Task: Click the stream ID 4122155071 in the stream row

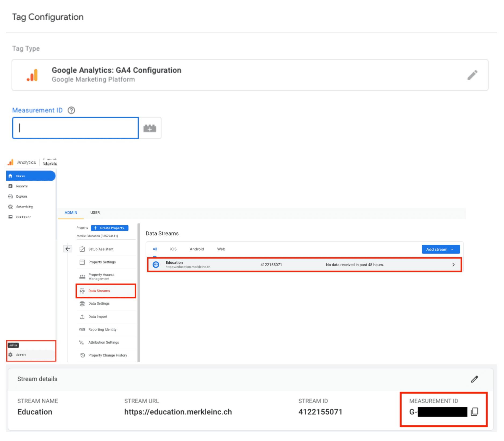Action: pos(271,265)
